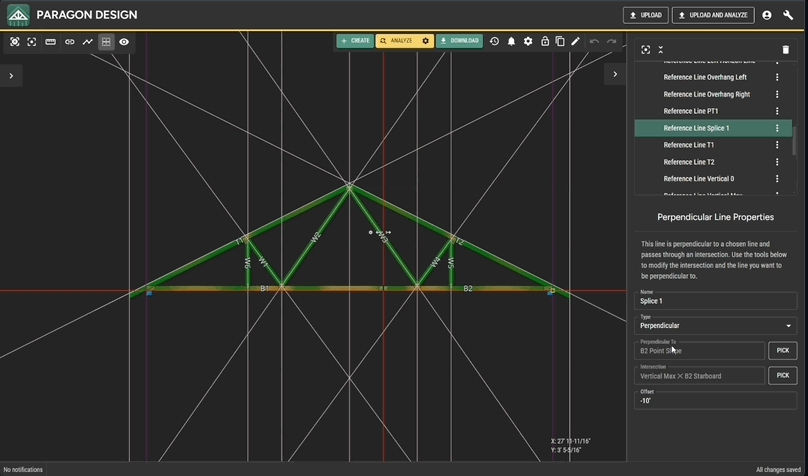Open the wrench tools icon
808x476 pixels.
coord(788,15)
